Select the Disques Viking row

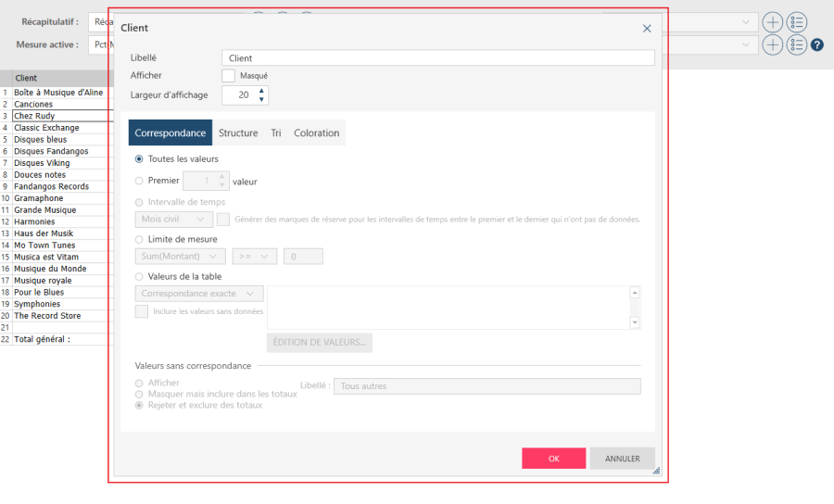point(63,163)
